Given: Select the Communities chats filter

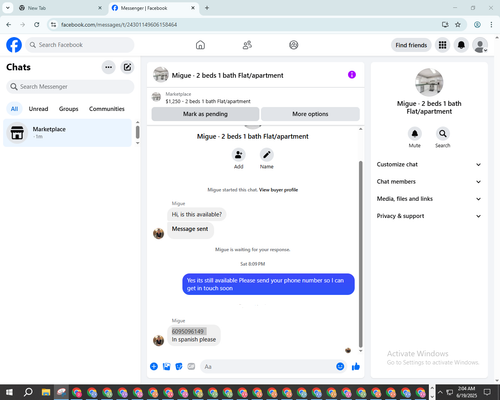Looking at the screenshot, I should [x=107, y=109].
